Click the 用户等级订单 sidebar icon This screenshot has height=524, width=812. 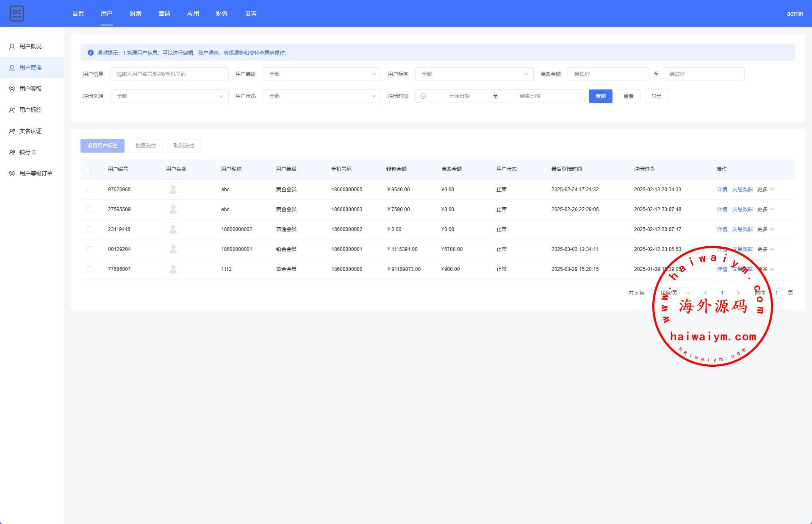pos(12,174)
